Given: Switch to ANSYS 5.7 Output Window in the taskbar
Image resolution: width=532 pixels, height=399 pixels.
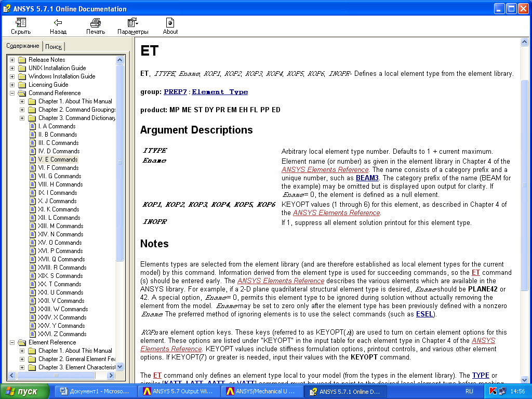Looking at the screenshot, I should click(x=179, y=391).
